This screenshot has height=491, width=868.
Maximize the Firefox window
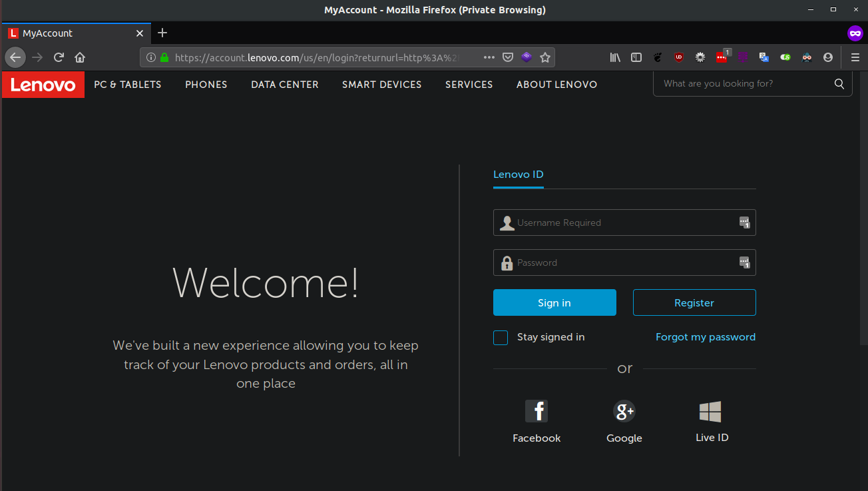(833, 9)
